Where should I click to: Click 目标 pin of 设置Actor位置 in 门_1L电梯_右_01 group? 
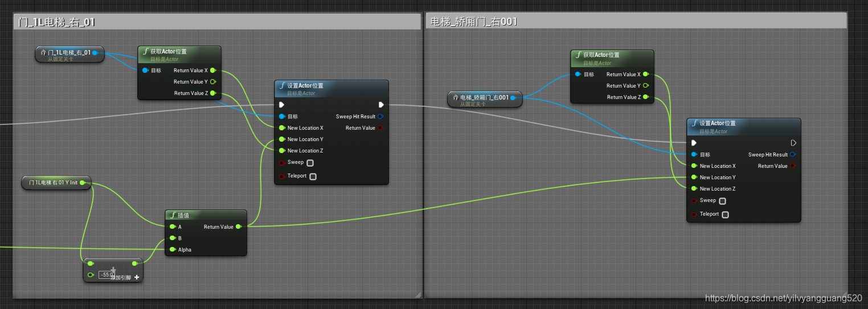[x=282, y=117]
